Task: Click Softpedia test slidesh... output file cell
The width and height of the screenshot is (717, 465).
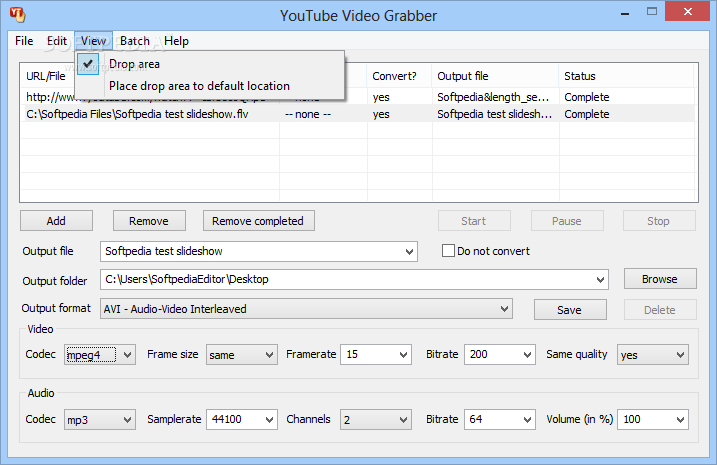Action: pyautogui.click(x=494, y=114)
